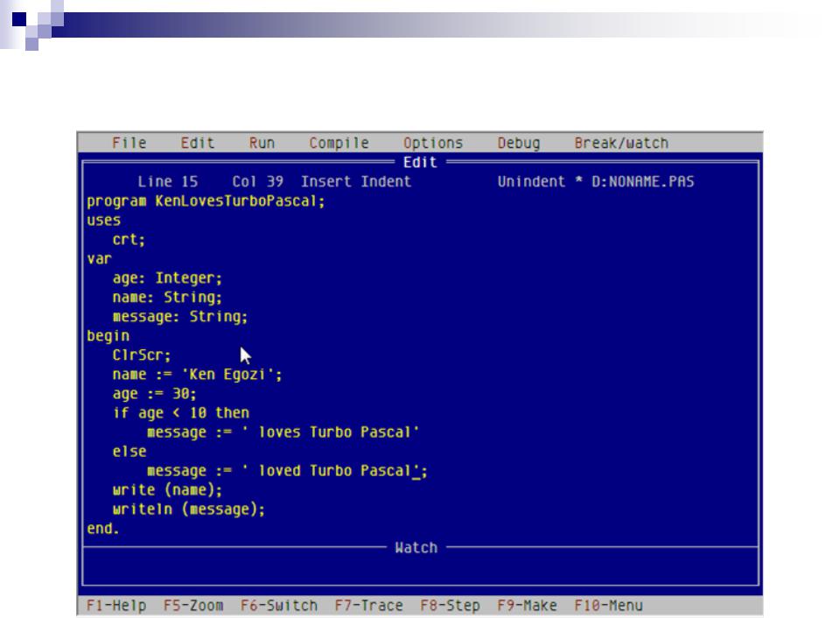840x618 pixels.
Task: Click the line 'program KenLovesTurboPascal;'
Action: [x=206, y=201]
